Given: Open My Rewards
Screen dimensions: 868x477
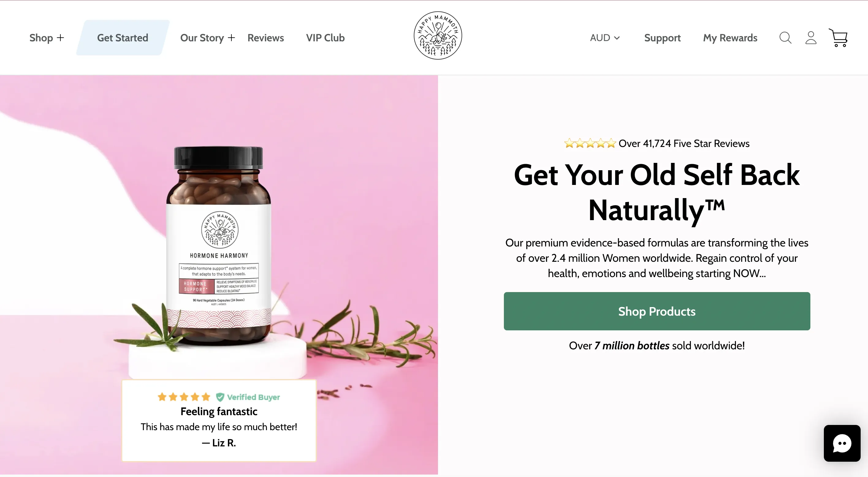Looking at the screenshot, I should coord(730,38).
